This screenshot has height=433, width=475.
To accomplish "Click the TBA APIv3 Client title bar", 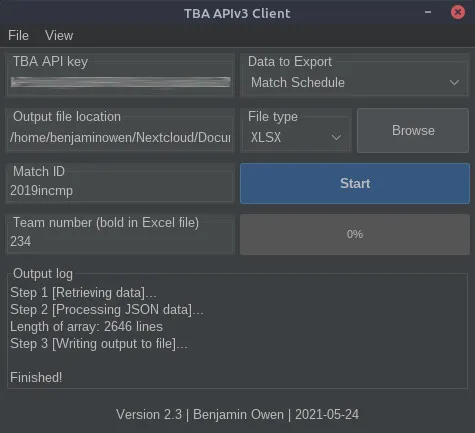I will (237, 13).
